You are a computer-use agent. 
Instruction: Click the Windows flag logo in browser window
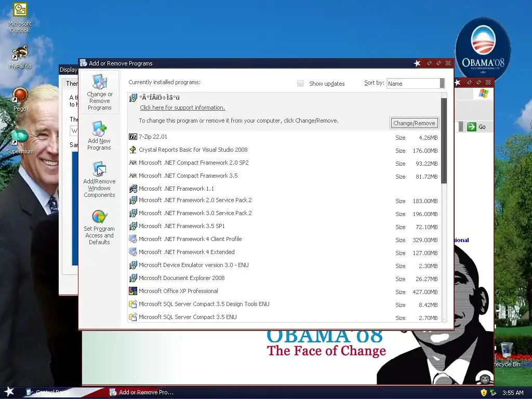click(x=483, y=94)
